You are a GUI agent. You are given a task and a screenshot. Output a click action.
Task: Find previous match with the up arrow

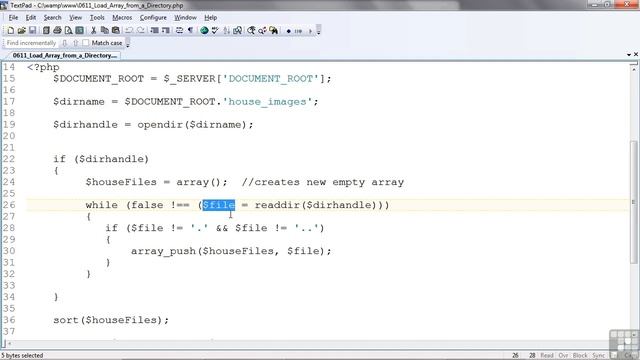[76, 43]
